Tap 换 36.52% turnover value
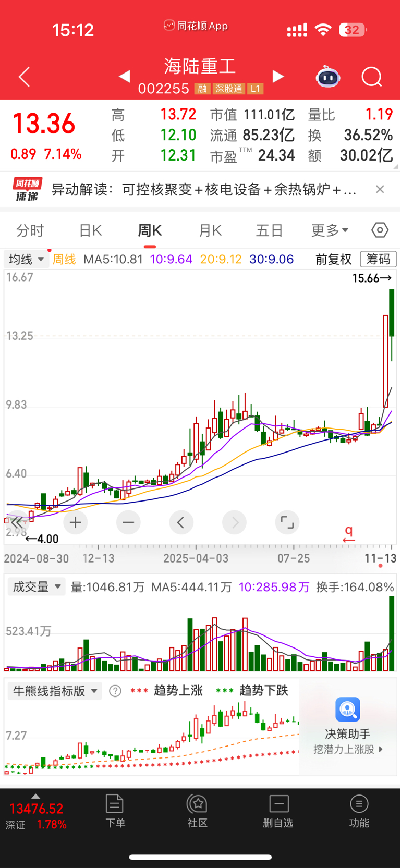The image size is (401, 868). point(368,135)
